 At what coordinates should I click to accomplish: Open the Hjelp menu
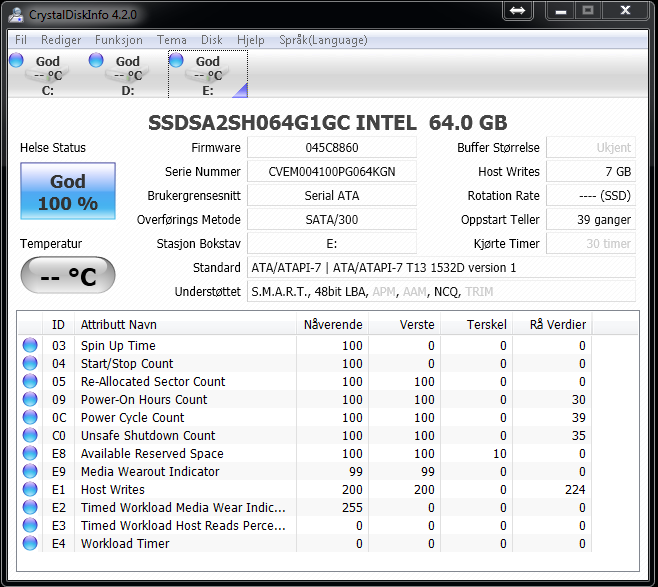[251, 40]
